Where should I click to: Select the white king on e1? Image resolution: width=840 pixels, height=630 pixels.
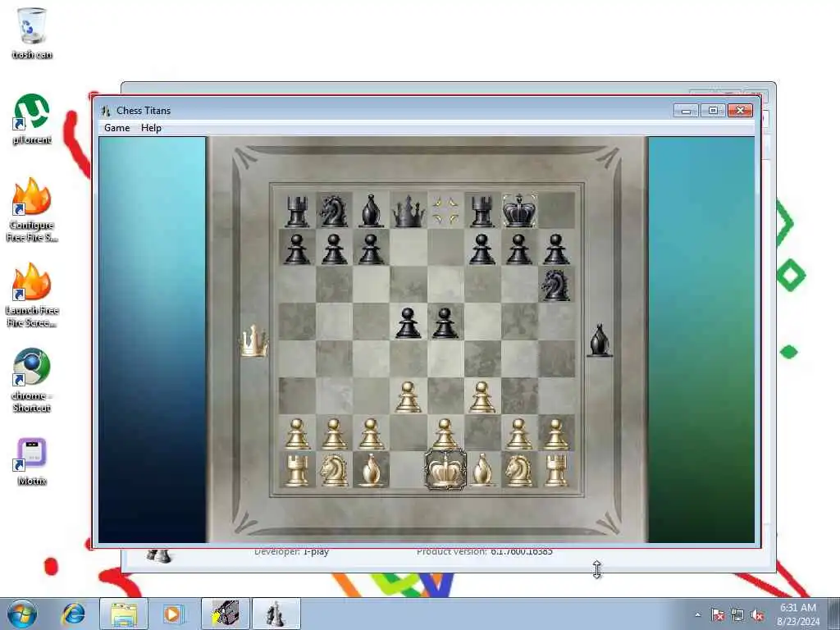point(445,470)
